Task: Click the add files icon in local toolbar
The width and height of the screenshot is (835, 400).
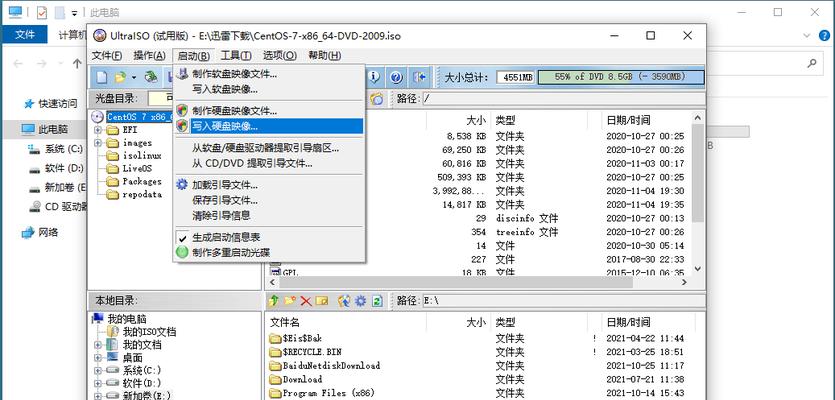Action: pyautogui.click(x=344, y=301)
